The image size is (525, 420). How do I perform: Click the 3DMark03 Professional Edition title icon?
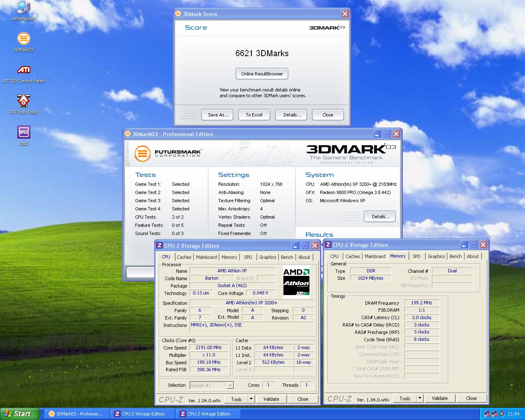(128, 134)
